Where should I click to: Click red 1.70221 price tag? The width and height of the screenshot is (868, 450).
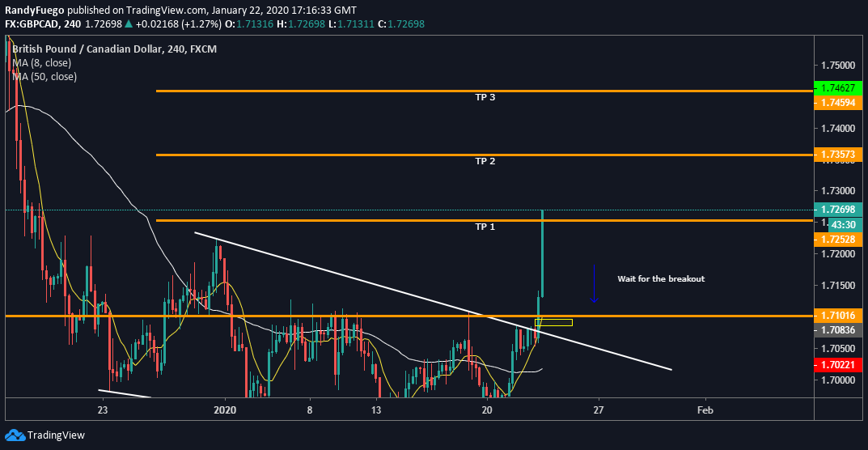pyautogui.click(x=839, y=365)
